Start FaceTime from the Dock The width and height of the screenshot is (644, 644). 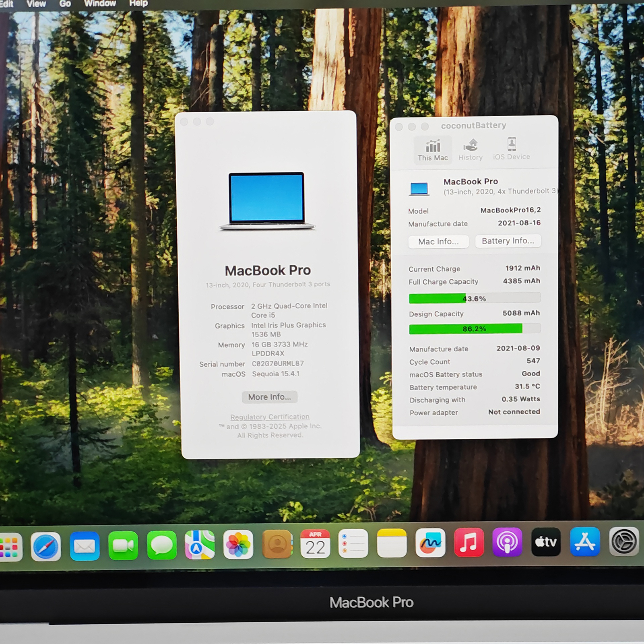pyautogui.click(x=123, y=546)
